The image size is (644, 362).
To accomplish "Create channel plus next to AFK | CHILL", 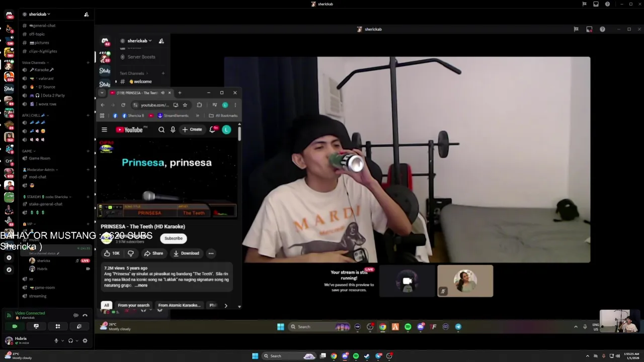I will point(88,115).
